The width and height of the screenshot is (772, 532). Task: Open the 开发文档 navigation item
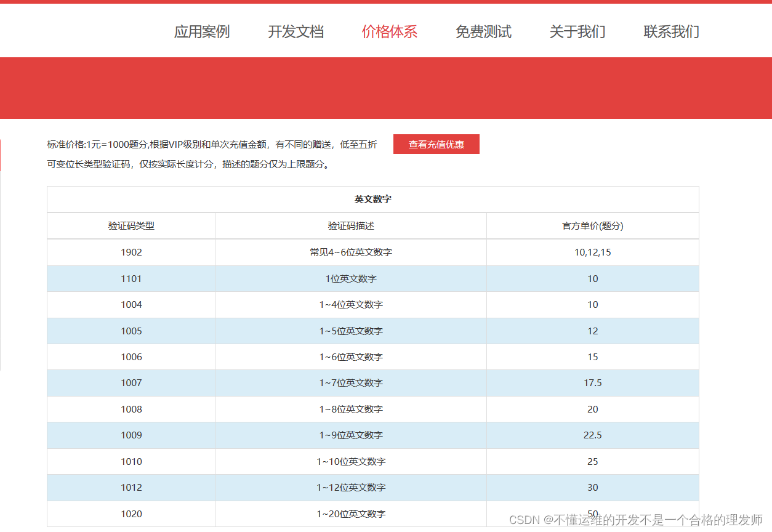click(296, 31)
